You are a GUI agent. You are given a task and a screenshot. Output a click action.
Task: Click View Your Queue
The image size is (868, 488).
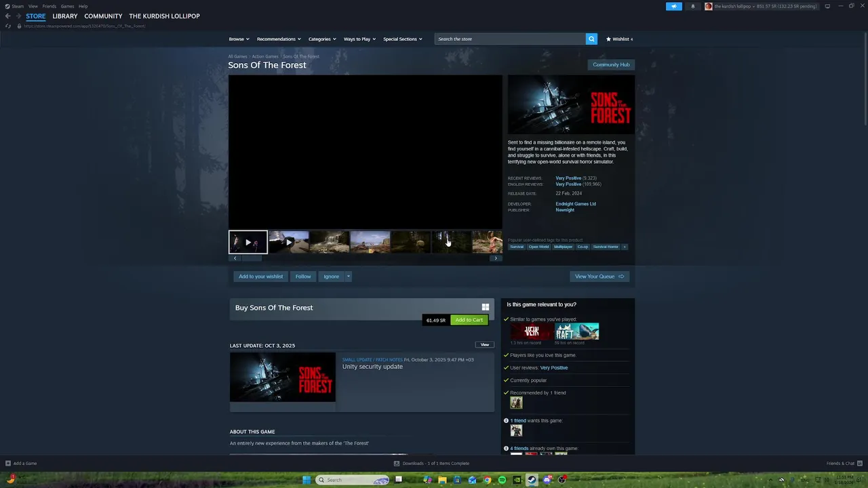pos(599,277)
